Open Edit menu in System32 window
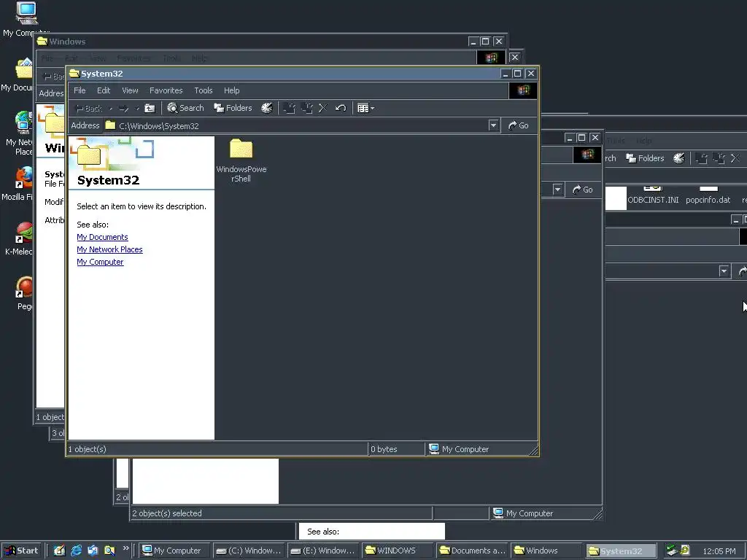This screenshot has height=560, width=747. coord(104,90)
